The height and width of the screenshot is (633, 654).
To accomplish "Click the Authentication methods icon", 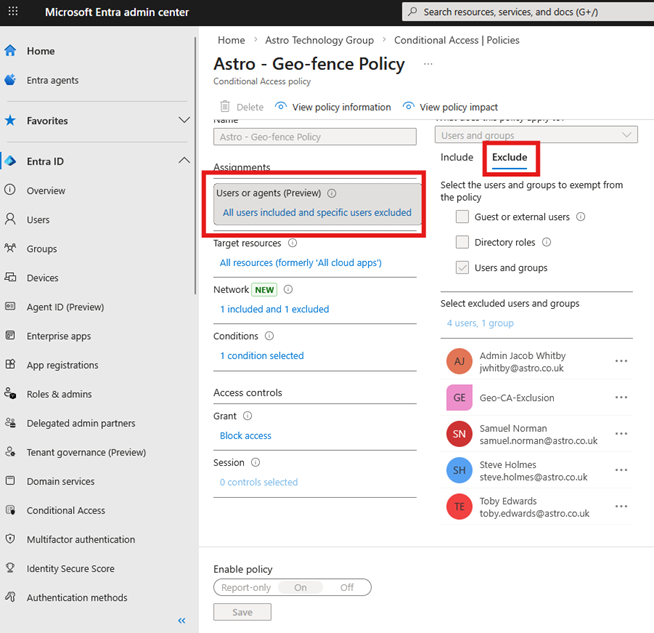I will [x=10, y=597].
